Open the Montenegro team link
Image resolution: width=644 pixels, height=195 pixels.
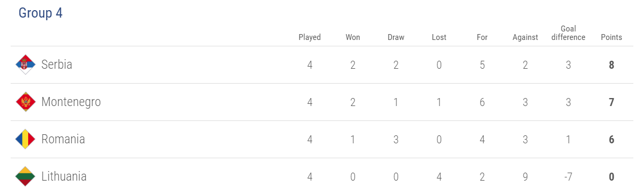coord(71,102)
